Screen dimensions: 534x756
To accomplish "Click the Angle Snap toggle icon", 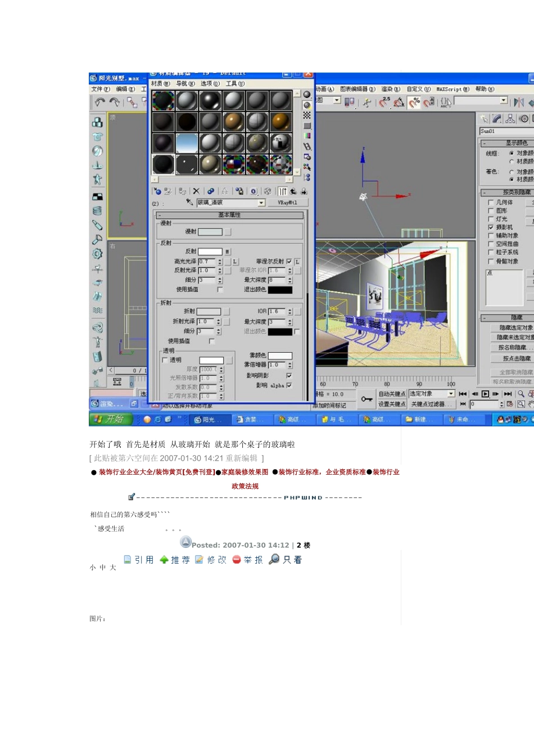I will pos(399,102).
